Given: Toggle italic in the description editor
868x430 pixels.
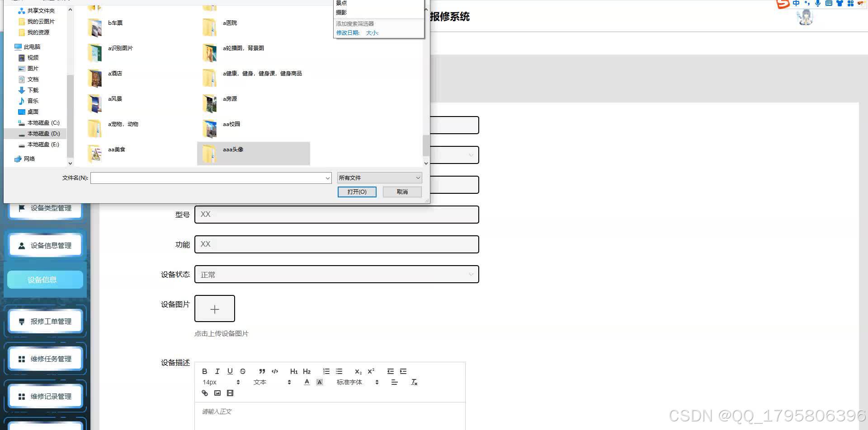Looking at the screenshot, I should click(217, 371).
